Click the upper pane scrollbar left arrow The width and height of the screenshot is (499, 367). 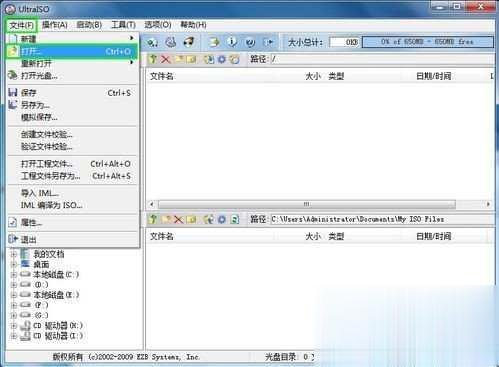click(x=152, y=204)
